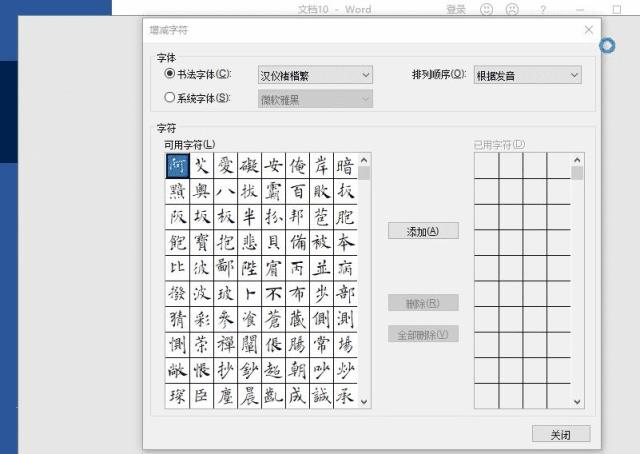This screenshot has width=640, height=454.
Task: Select character 悲 in available list
Action: [x=249, y=243]
